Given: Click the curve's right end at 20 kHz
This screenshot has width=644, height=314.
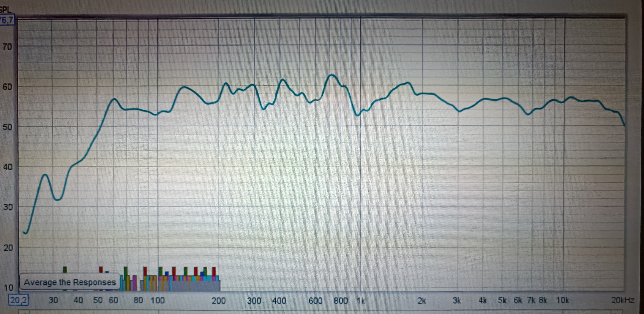Looking at the screenshot, I should click(624, 125).
